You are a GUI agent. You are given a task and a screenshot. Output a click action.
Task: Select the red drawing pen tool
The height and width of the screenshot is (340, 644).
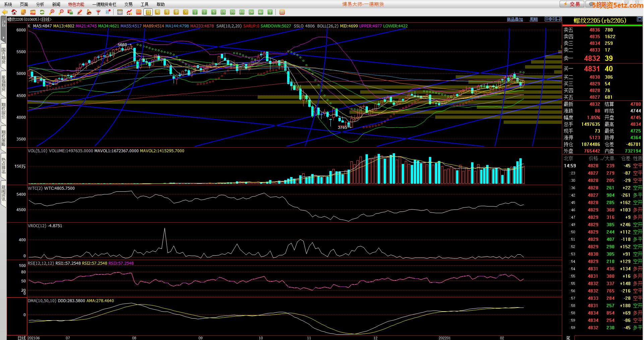click(x=80, y=12)
